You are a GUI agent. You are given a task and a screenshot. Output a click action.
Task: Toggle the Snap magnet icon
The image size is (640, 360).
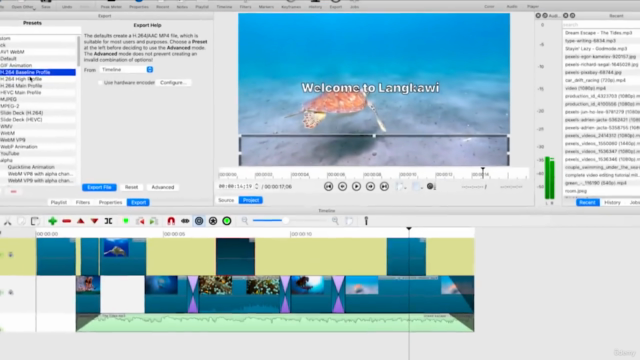pyautogui.click(x=171, y=221)
